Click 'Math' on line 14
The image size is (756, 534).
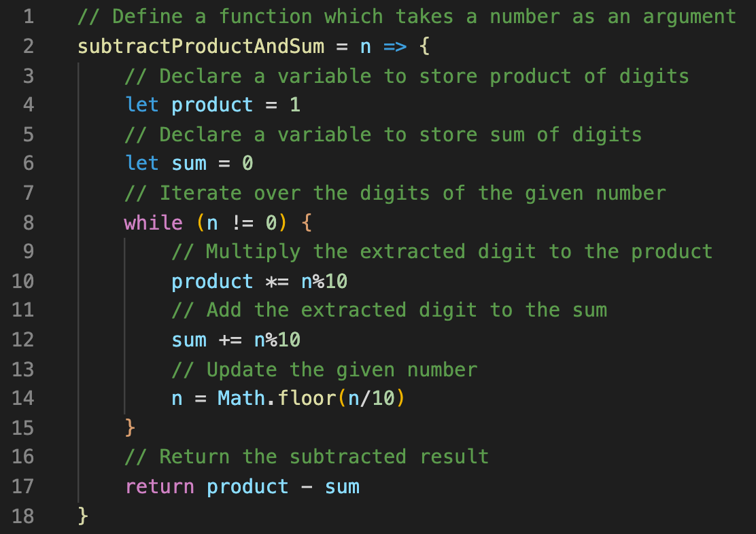click(241, 399)
